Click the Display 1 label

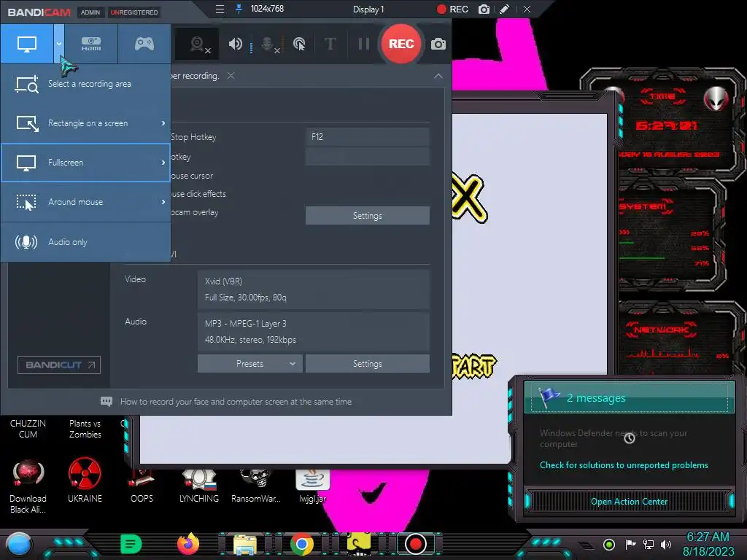[x=368, y=9]
